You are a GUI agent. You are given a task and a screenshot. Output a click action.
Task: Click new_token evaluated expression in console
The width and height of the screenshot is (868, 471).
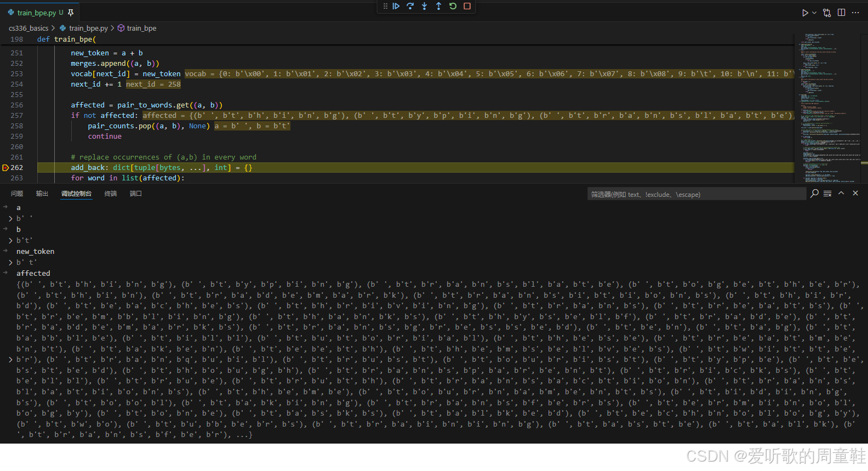click(x=35, y=251)
